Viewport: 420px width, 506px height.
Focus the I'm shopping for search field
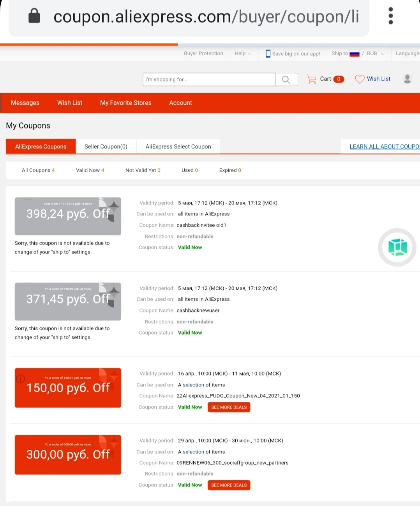[209, 79]
